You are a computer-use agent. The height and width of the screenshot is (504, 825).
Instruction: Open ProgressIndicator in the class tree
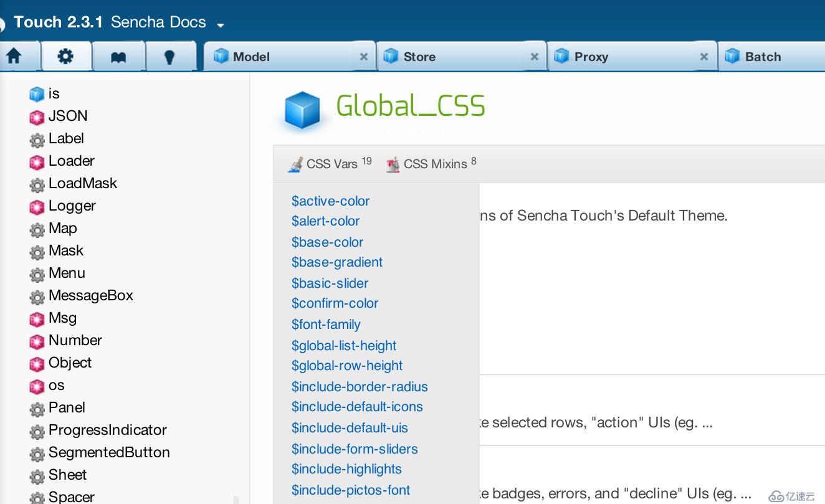point(108,430)
